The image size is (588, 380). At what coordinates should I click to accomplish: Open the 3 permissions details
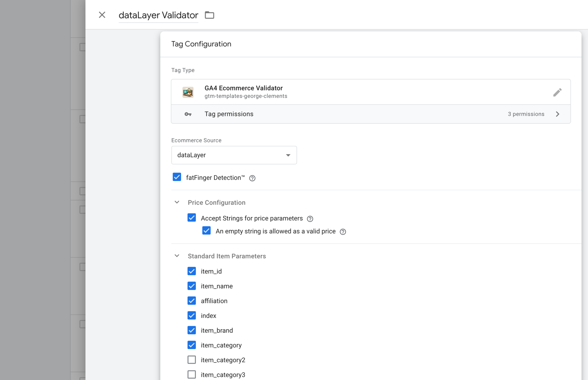[526, 114]
